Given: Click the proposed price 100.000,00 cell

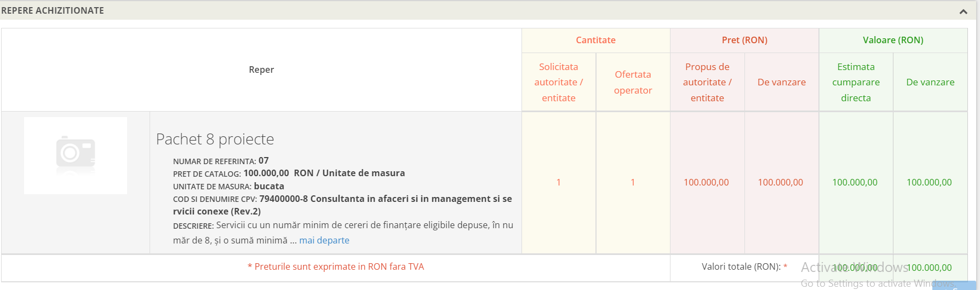Looking at the screenshot, I should tap(706, 182).
